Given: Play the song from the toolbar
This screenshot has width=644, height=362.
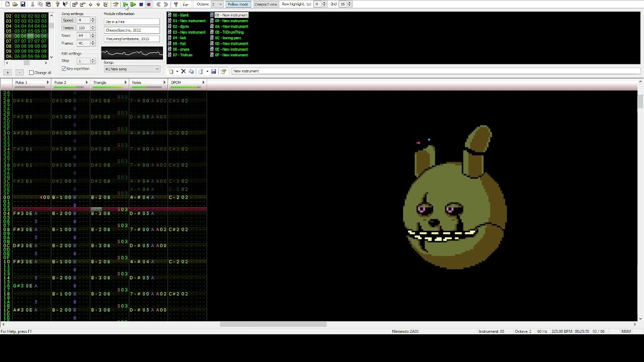Looking at the screenshot, I should [x=125, y=4].
